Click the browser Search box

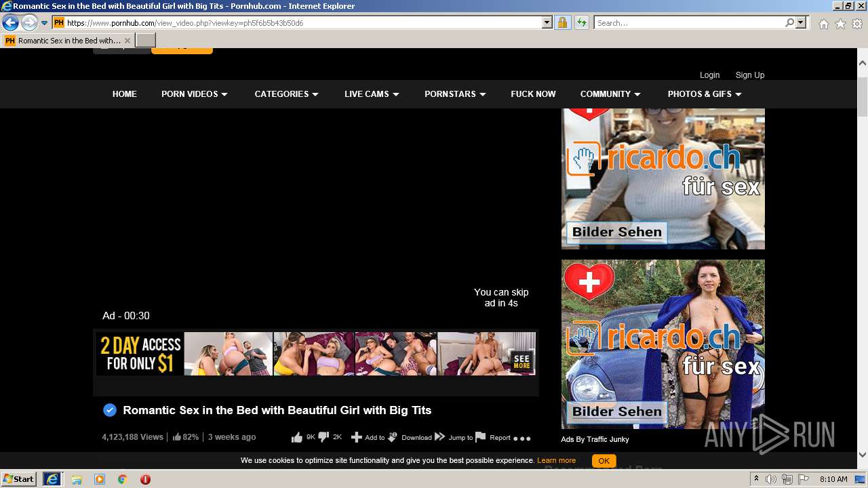coord(689,23)
